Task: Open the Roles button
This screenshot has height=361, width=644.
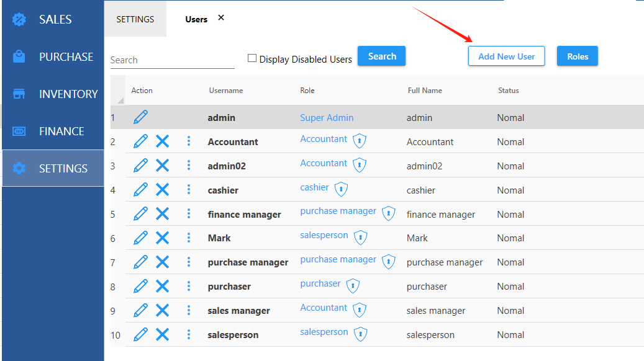Action: [x=577, y=56]
